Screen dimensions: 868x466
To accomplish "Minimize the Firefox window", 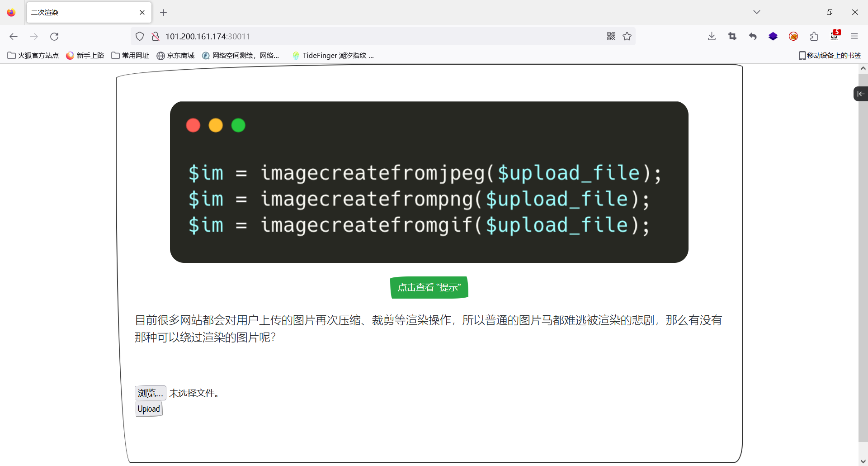I will 804,12.
